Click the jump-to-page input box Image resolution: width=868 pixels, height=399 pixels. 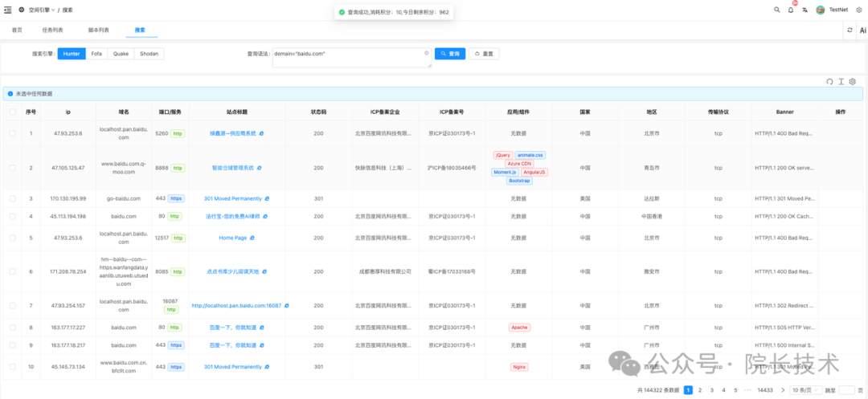coord(846,389)
